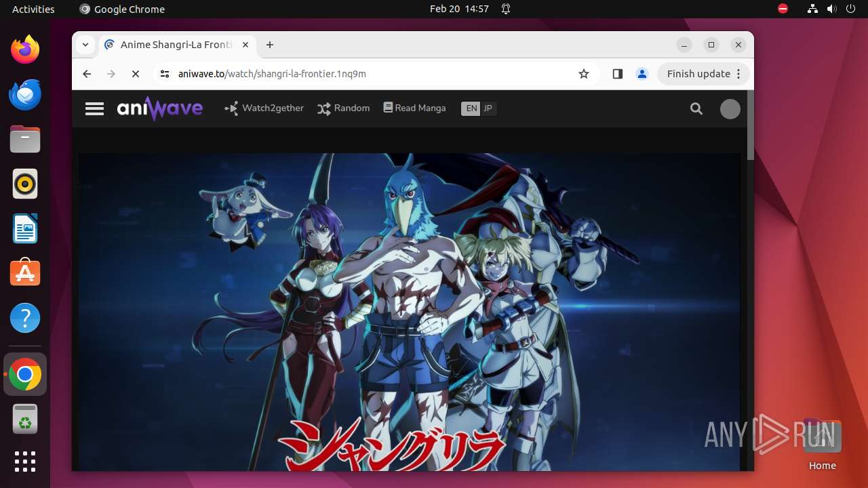This screenshot has width=868, height=488.
Task: Click Chrome icon in dock
Action: [x=25, y=374]
